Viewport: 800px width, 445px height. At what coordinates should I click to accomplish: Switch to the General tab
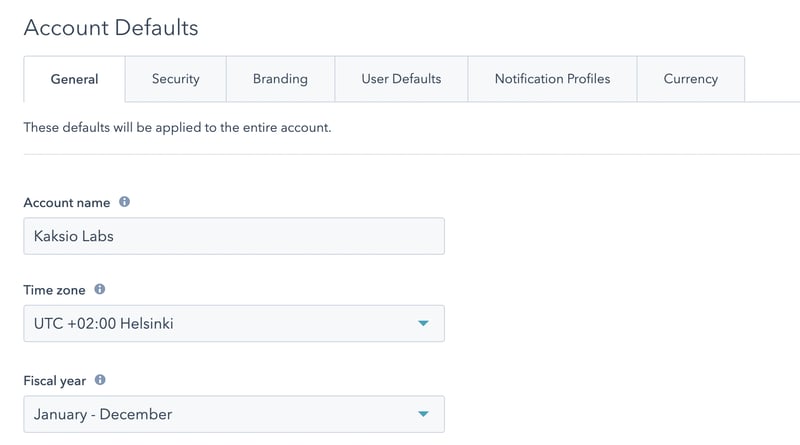[x=74, y=79]
